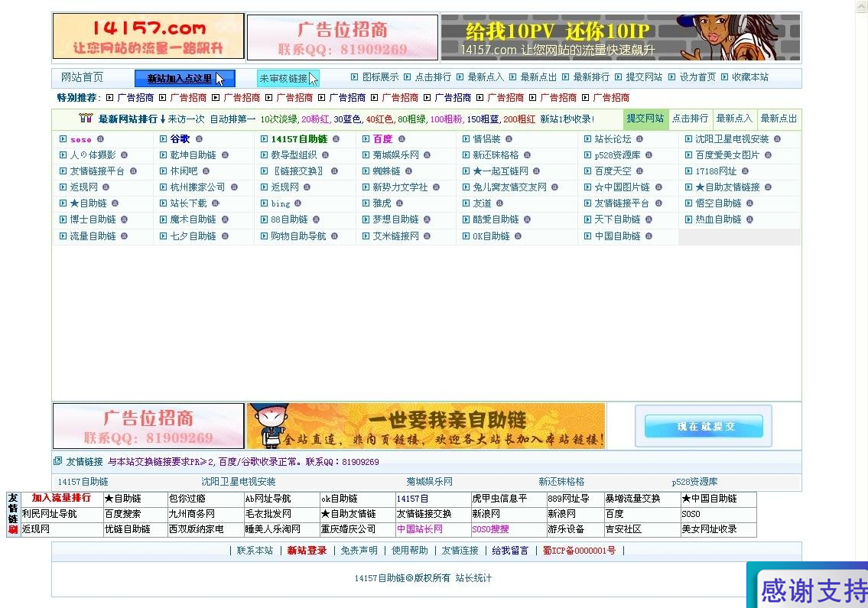The image size is (868, 608).
Task: Open the 杭州搬家公司 link
Action: point(197,187)
